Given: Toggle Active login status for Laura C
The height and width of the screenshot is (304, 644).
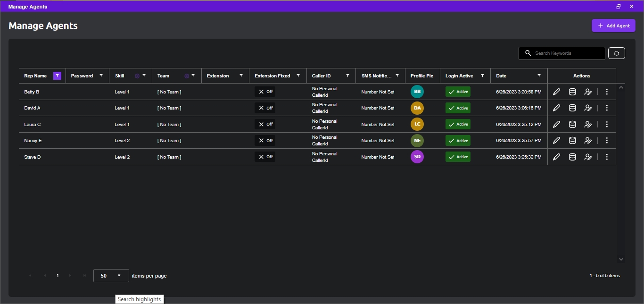Looking at the screenshot, I should point(458,124).
